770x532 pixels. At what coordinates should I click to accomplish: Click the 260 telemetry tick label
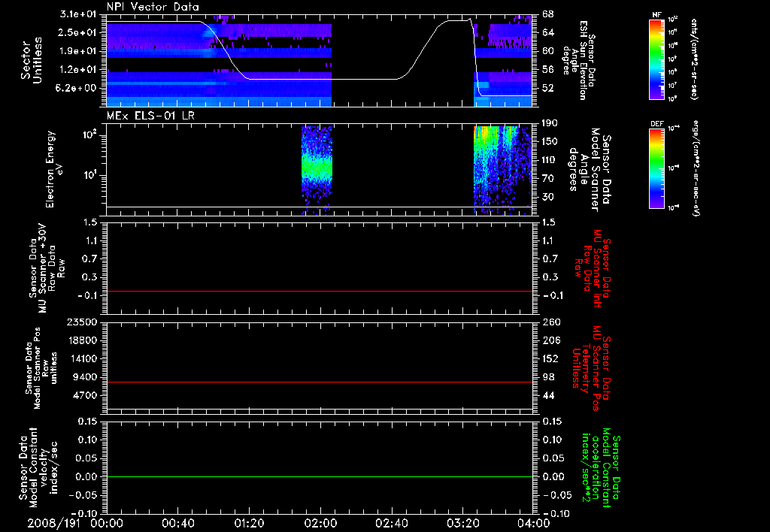coord(550,322)
